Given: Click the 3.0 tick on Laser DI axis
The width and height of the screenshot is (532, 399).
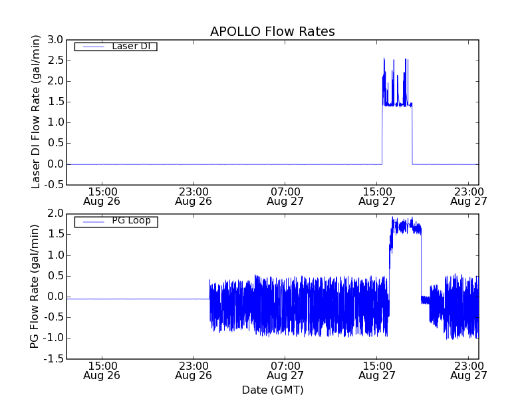Looking at the screenshot, I should click(x=55, y=40).
